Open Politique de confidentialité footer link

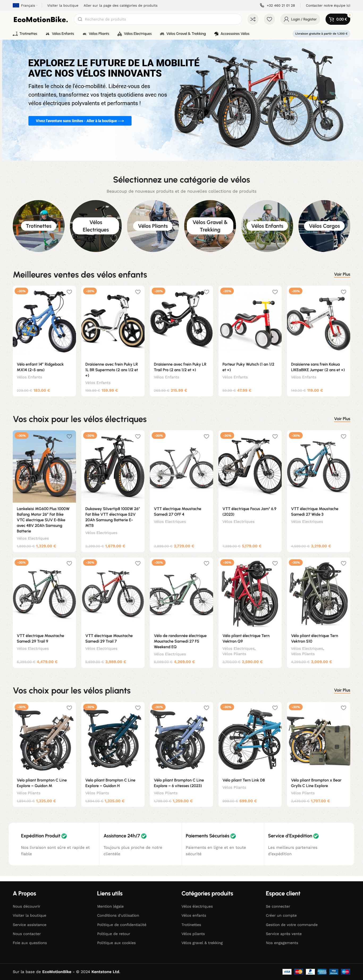click(122, 924)
